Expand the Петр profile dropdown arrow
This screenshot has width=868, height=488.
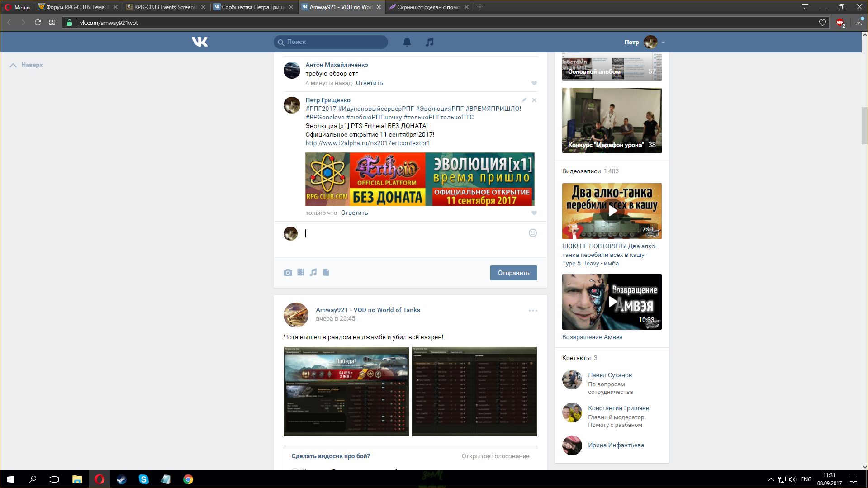pos(663,43)
